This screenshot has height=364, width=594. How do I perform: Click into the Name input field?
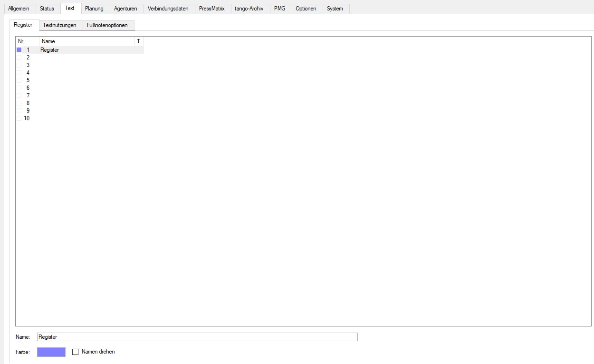(x=197, y=337)
